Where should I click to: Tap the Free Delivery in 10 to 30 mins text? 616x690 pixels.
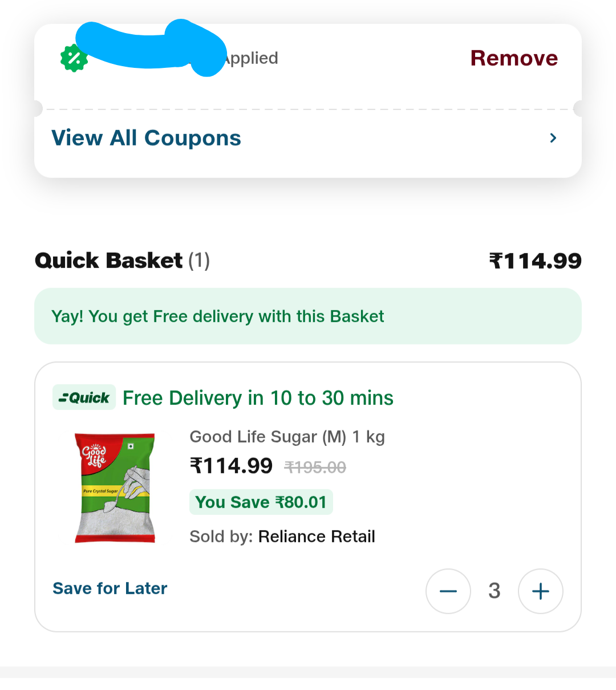258,398
